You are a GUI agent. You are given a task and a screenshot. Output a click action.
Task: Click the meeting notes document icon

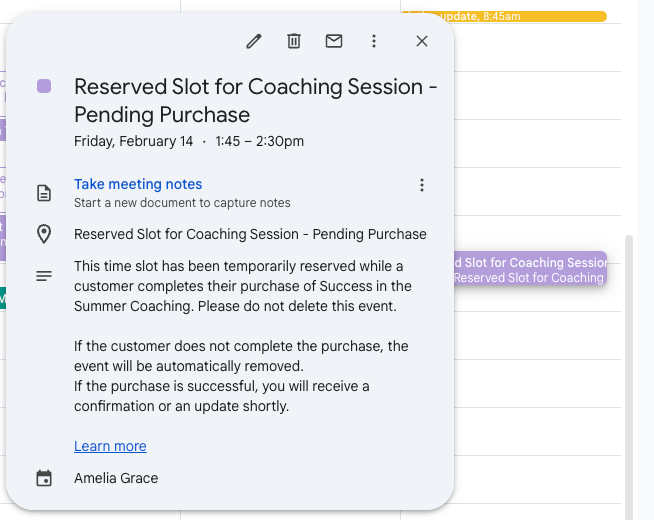44,192
